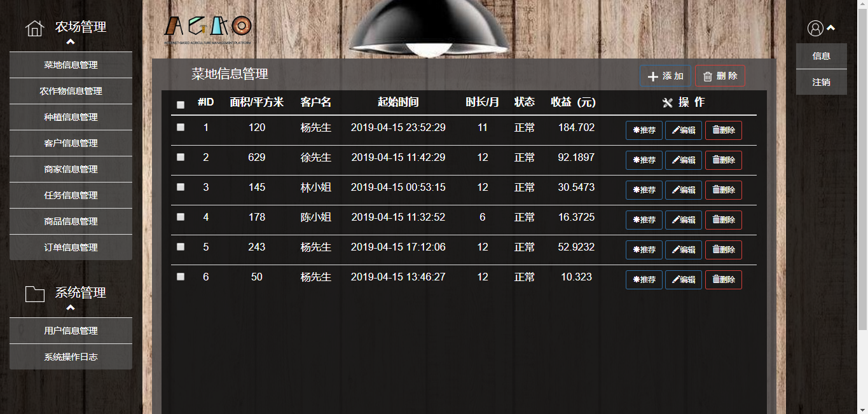The image size is (868, 414).
Task: Open 菜地信息管理 menu item
Action: (x=71, y=65)
